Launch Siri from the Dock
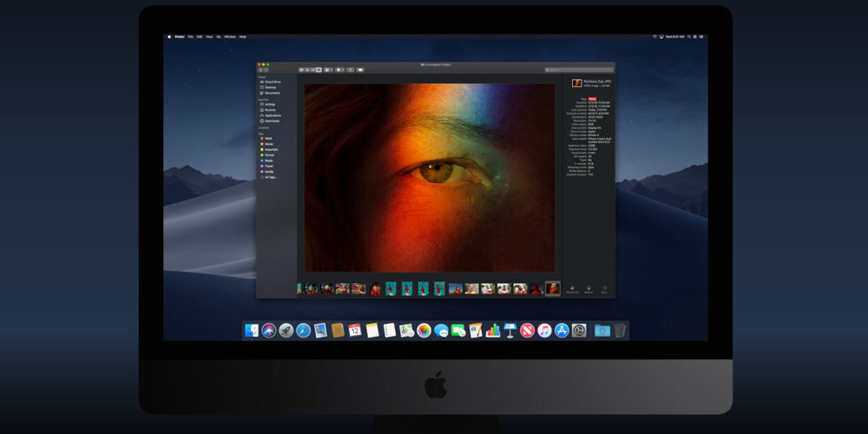The width and height of the screenshot is (868, 434). pyautogui.click(x=269, y=331)
